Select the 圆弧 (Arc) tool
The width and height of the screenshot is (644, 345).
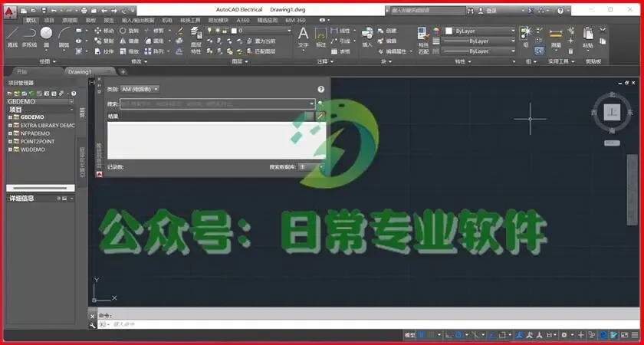[64, 38]
